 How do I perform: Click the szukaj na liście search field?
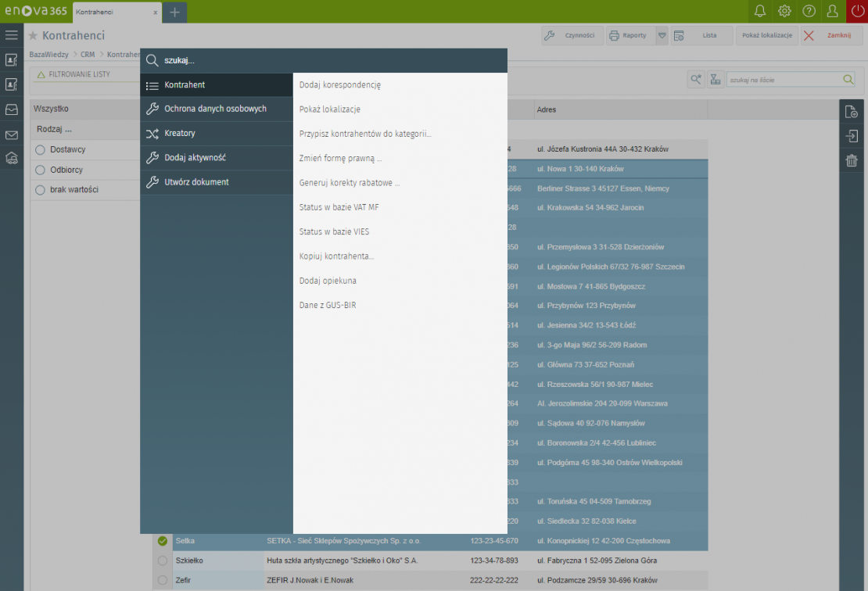coord(784,80)
